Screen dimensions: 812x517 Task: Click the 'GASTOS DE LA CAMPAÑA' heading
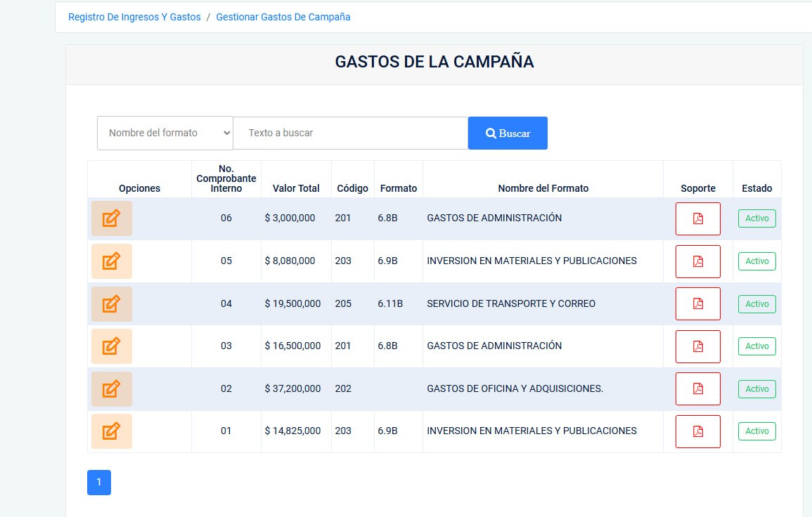pyautogui.click(x=434, y=62)
